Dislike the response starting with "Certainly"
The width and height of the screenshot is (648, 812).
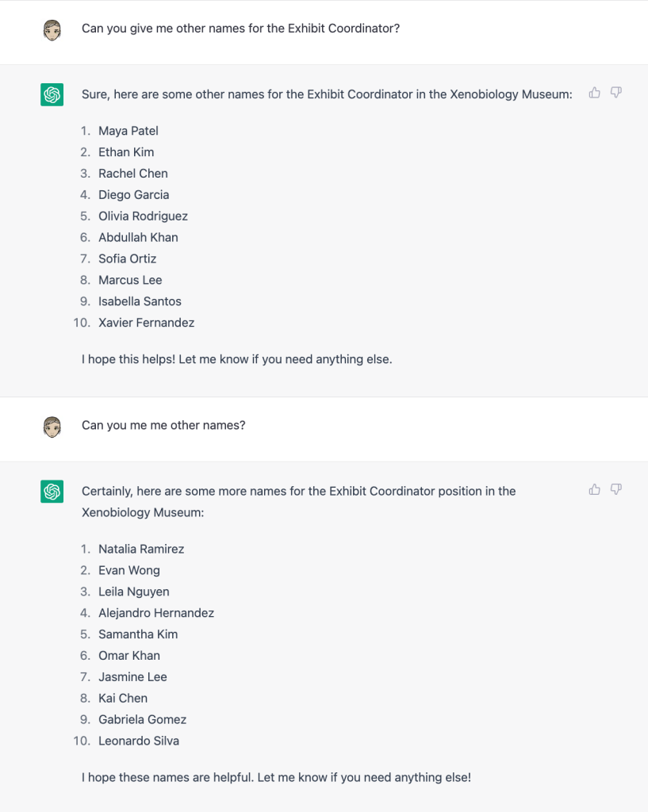coord(615,489)
